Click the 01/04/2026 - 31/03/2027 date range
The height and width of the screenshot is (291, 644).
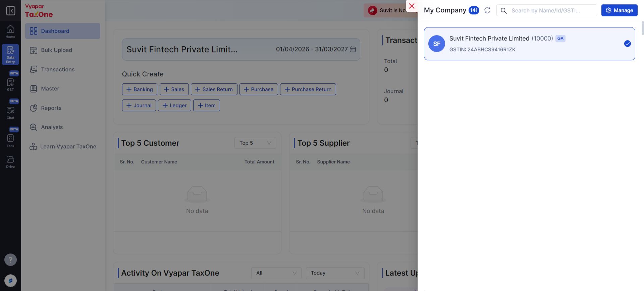pyautogui.click(x=312, y=49)
